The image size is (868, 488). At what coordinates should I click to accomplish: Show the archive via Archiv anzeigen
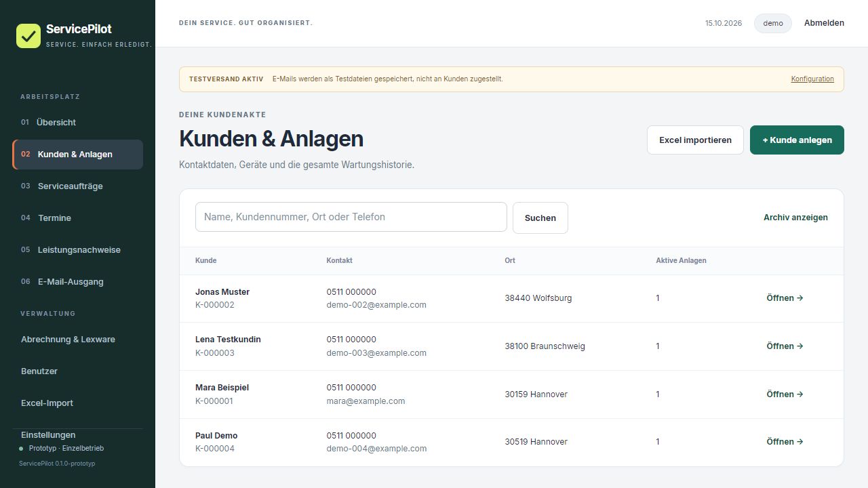coord(795,218)
